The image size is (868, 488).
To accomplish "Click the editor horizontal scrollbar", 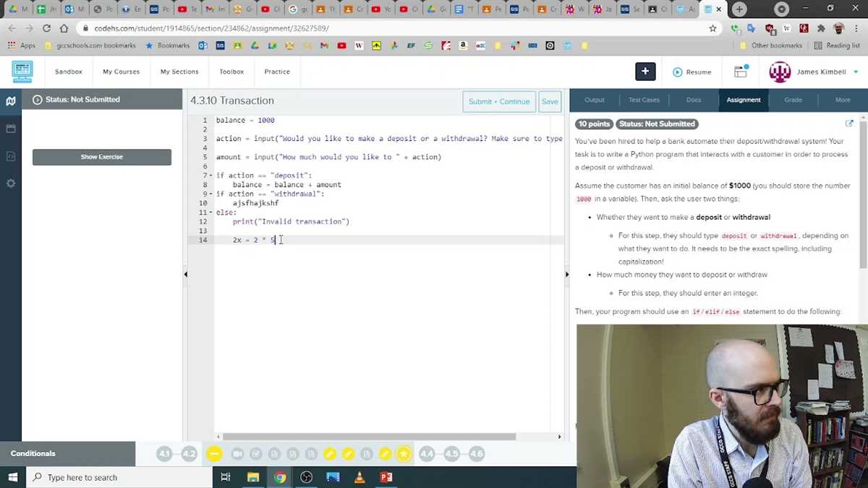I will tap(370, 437).
